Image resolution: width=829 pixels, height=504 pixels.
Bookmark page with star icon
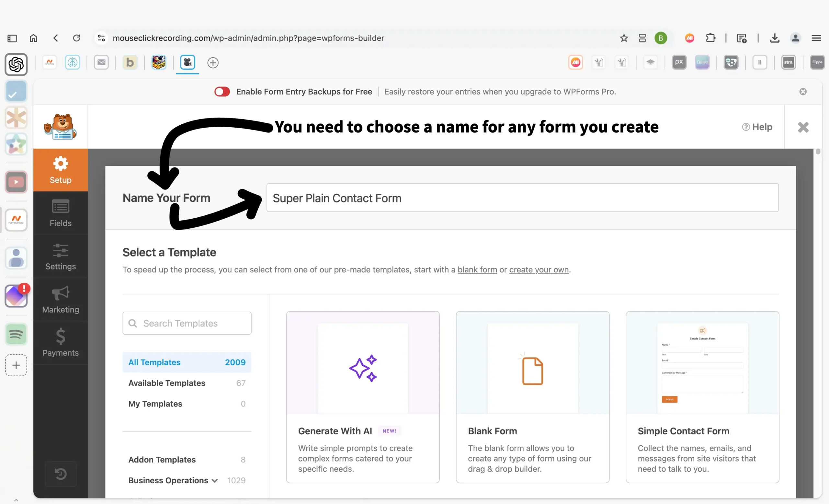tap(624, 38)
